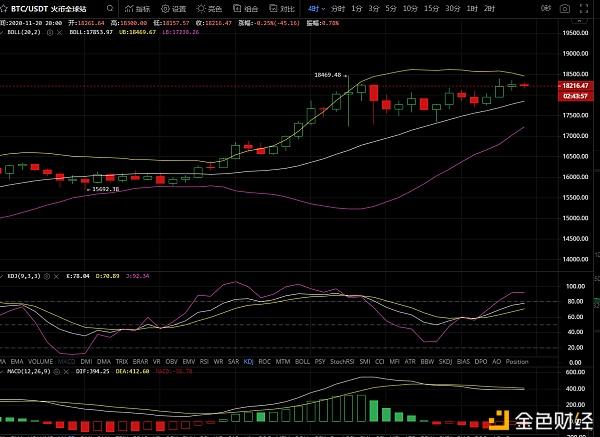Screen dimensions: 600x437
Task: Select the 分时 time-share view
Action: click(338, 8)
